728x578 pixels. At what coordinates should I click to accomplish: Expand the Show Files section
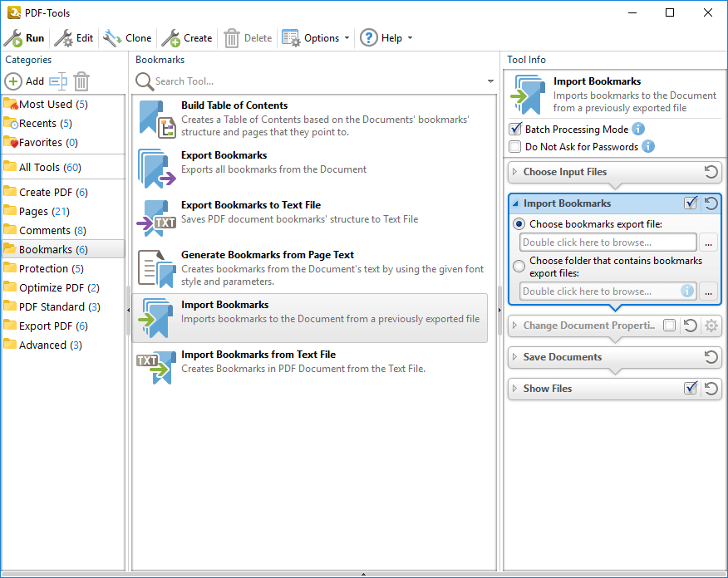[x=515, y=389]
